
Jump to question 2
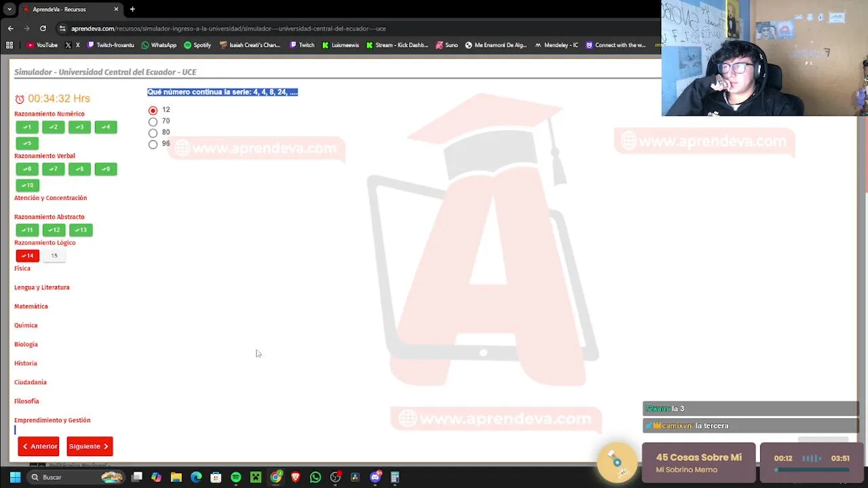[x=54, y=127]
